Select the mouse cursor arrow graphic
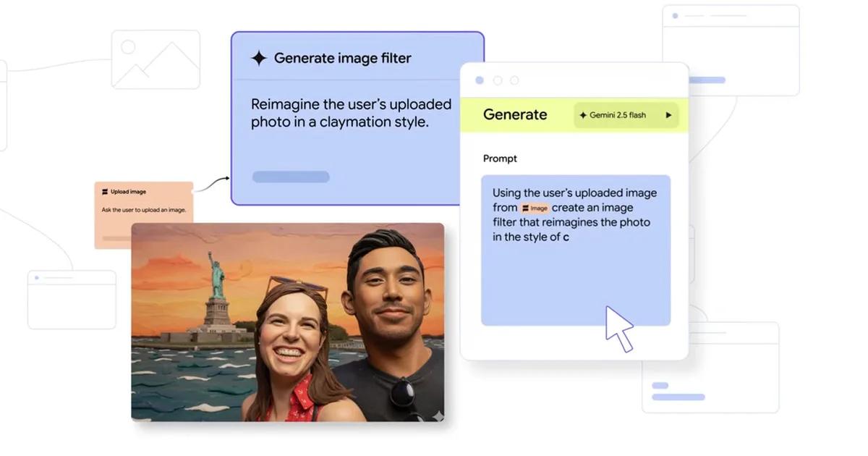 coord(621,329)
